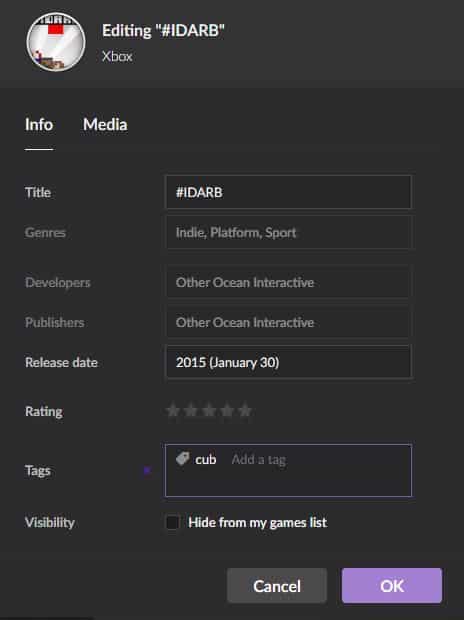Enable Hide from my games list checkbox
Viewport: 464px width, 620px height.
[x=172, y=522]
